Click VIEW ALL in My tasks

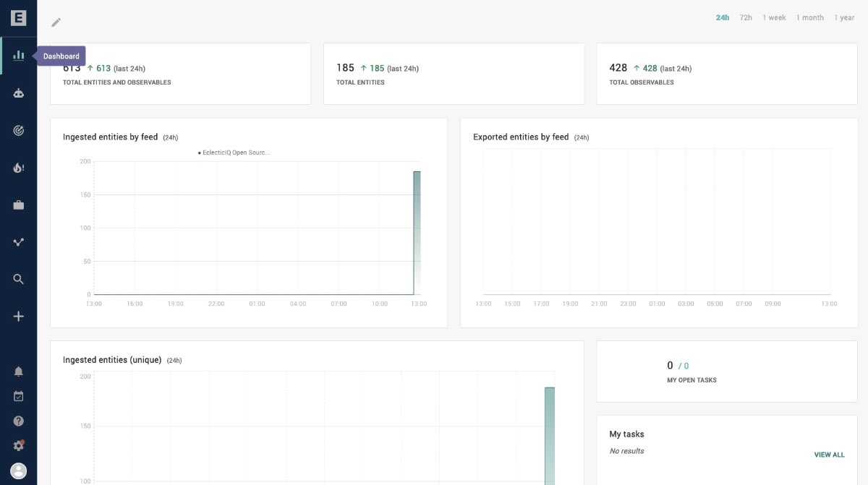[829, 455]
